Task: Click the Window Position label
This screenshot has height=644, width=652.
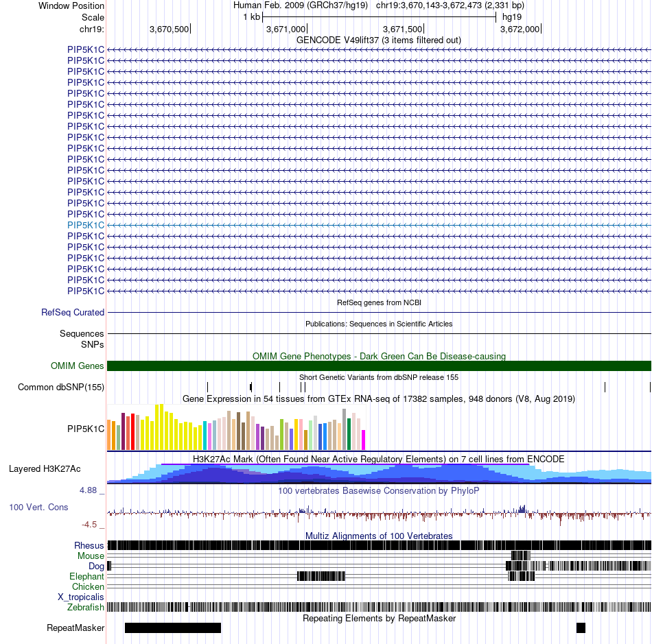Action: pos(71,5)
